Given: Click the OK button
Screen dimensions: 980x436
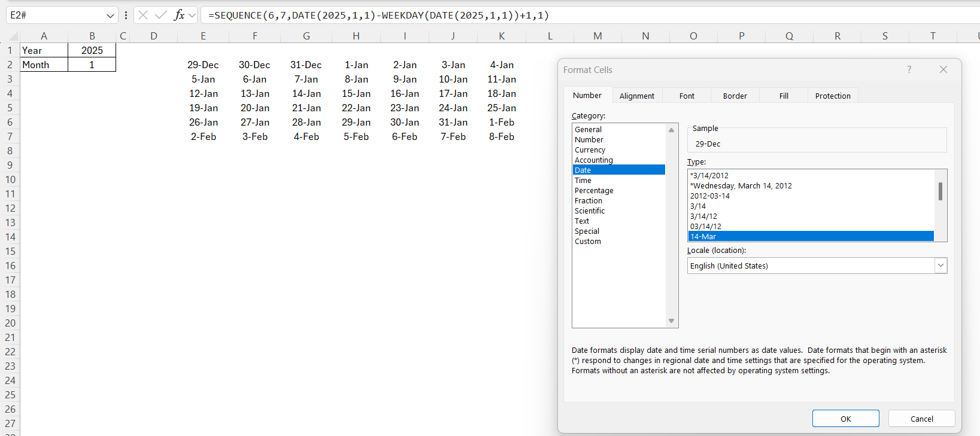Looking at the screenshot, I should (846, 419).
